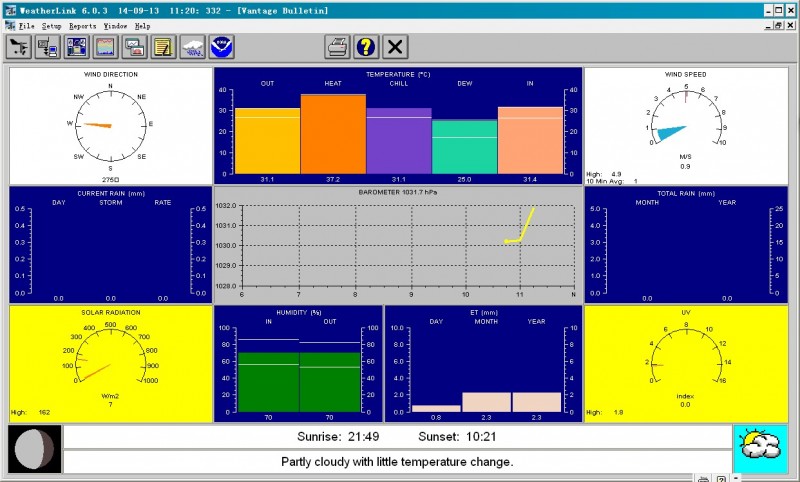800x482 pixels.
Task: Click the WIND DIRECTION heading
Action: (111, 74)
